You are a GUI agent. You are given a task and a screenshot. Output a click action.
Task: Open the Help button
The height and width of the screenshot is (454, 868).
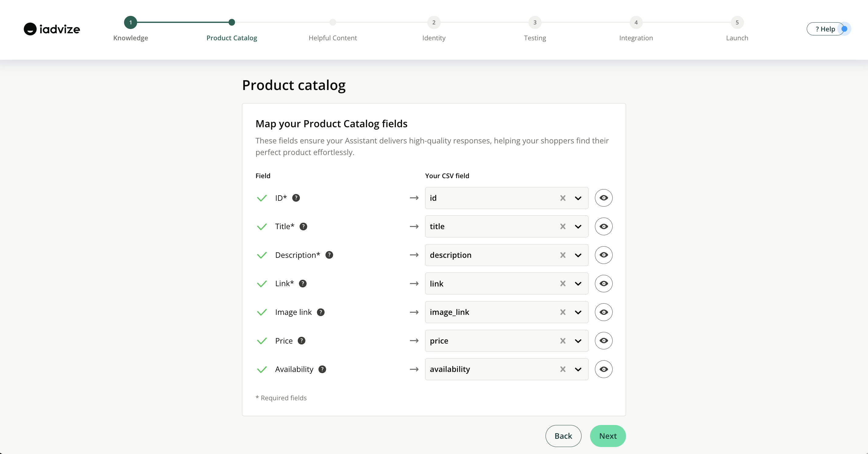tap(825, 29)
